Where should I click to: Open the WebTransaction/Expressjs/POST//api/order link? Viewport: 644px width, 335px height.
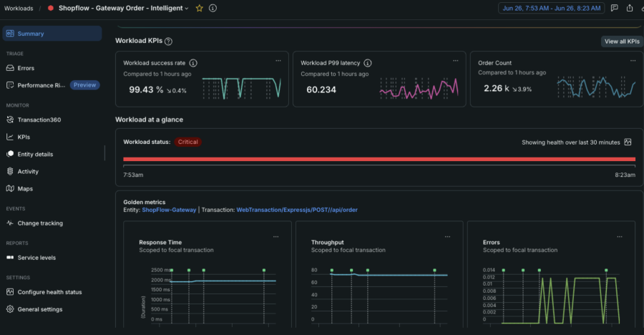pos(297,210)
